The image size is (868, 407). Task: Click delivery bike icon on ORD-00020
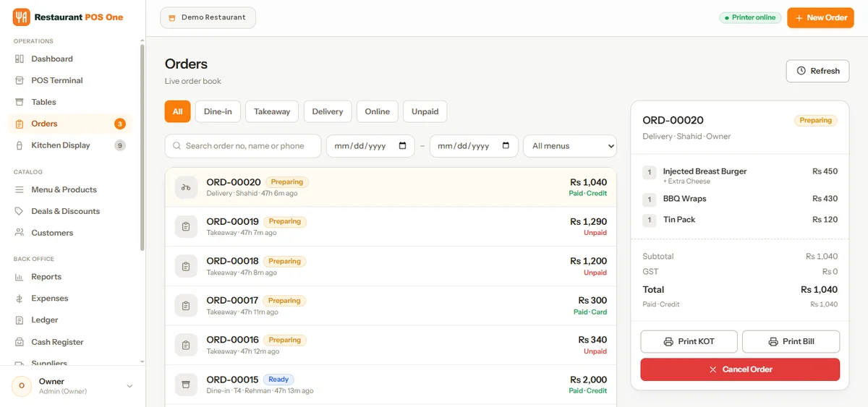[x=186, y=187]
